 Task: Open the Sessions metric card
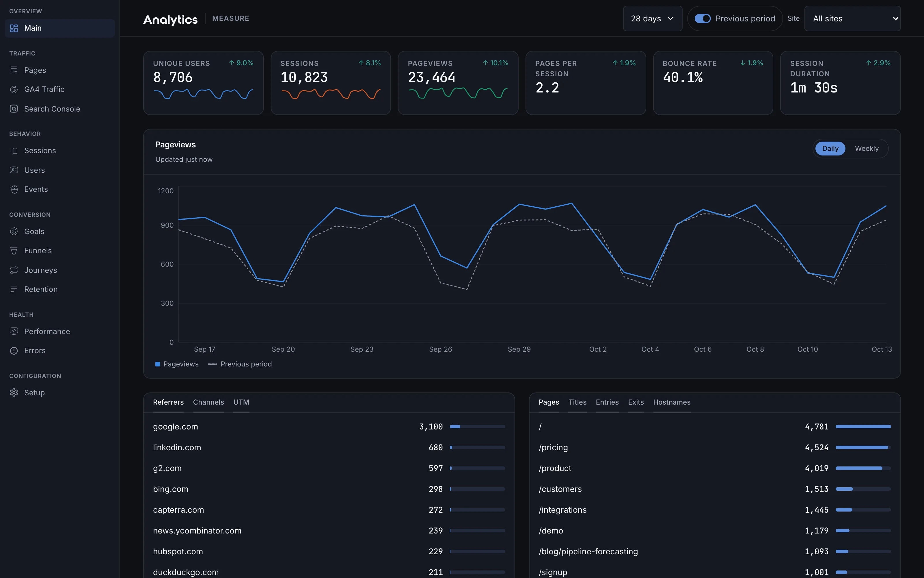331,83
